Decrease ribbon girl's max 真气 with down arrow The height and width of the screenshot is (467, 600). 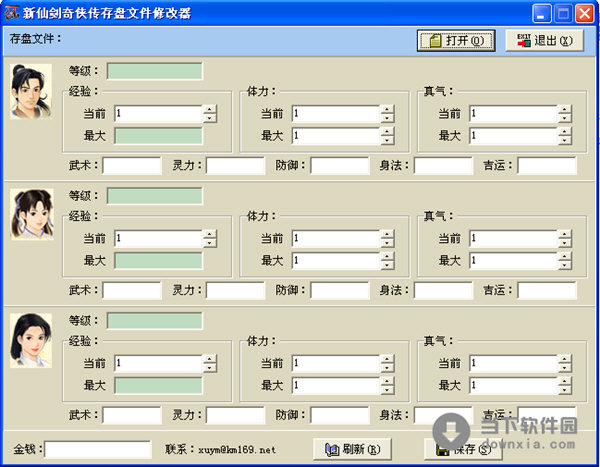pyautogui.click(x=564, y=265)
